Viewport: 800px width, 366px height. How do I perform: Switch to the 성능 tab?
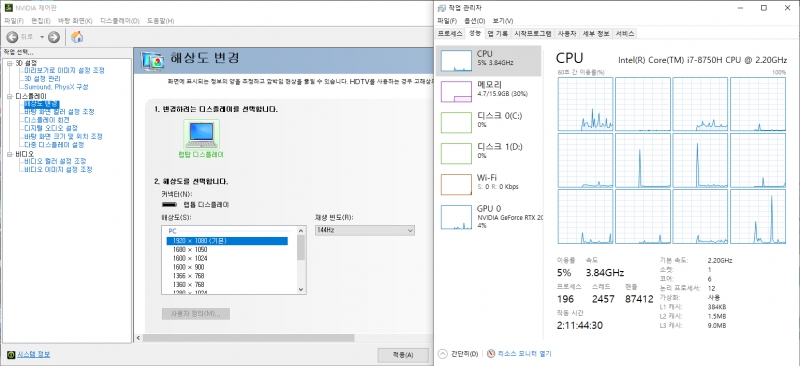pyautogui.click(x=474, y=33)
